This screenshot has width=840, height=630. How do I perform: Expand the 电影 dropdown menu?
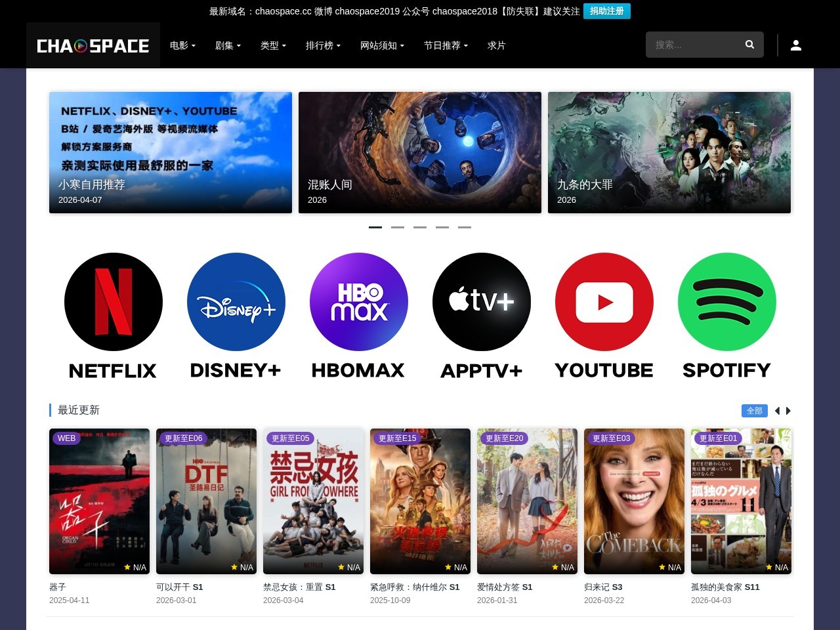click(182, 45)
